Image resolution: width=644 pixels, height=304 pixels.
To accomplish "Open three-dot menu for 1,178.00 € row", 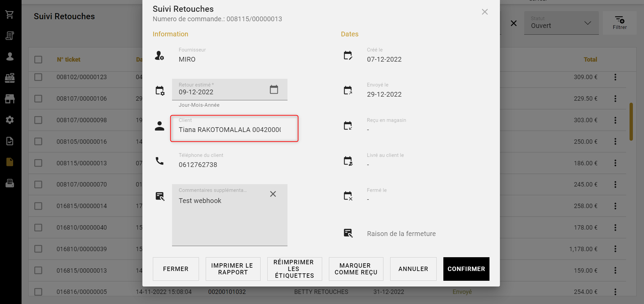I will coord(615,249).
